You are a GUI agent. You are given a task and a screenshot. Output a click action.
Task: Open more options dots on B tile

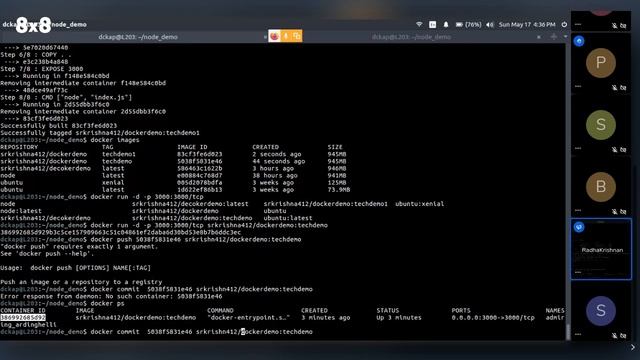(x=578, y=210)
